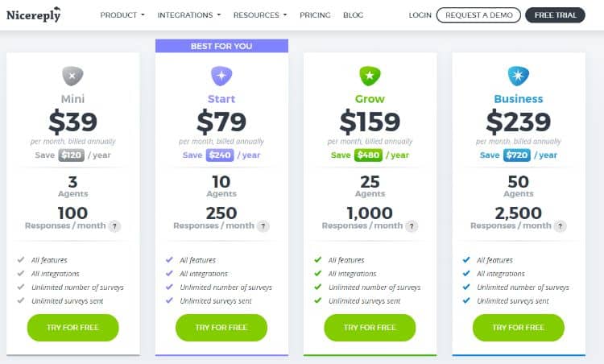Click the Mini plan responses help icon

[x=114, y=226]
